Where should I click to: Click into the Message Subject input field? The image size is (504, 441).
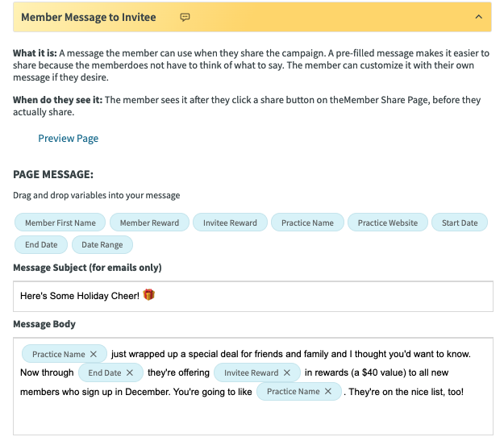253,296
